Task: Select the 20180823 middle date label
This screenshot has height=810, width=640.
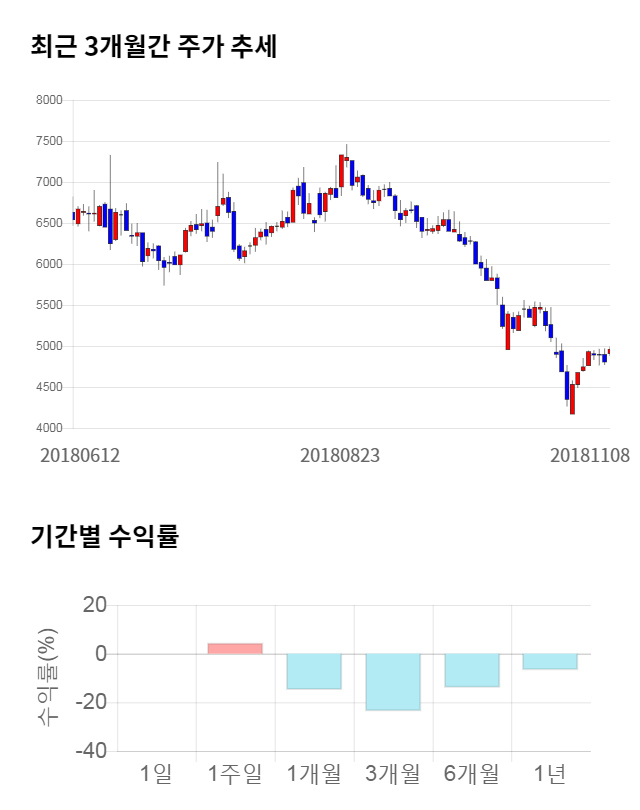Action: click(x=340, y=455)
